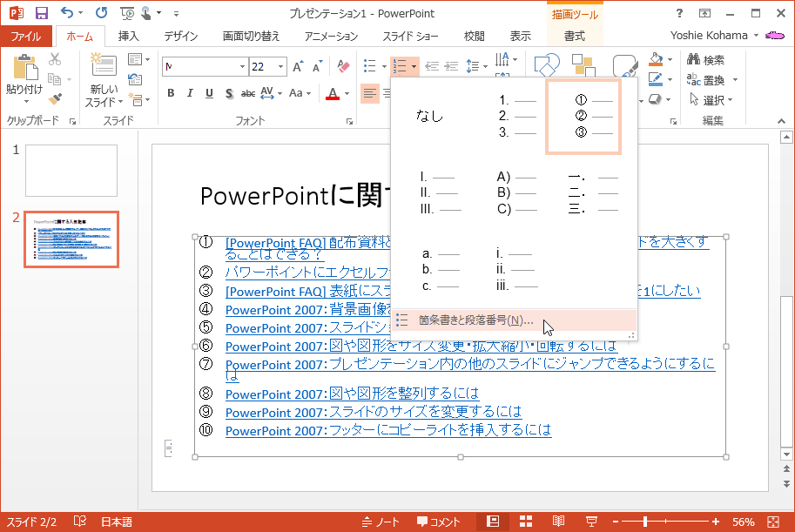Click the Undo arrow icon

[x=66, y=13]
